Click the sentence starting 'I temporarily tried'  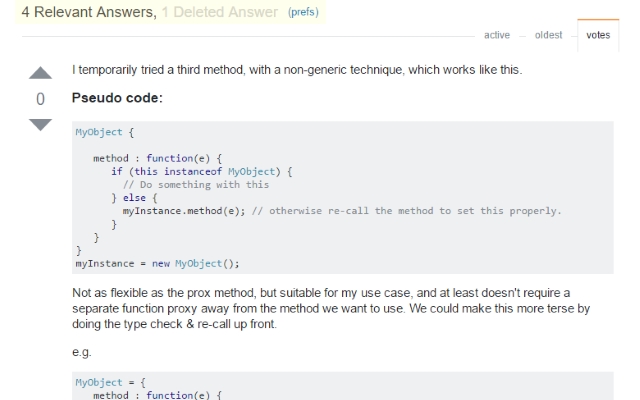click(x=297, y=70)
